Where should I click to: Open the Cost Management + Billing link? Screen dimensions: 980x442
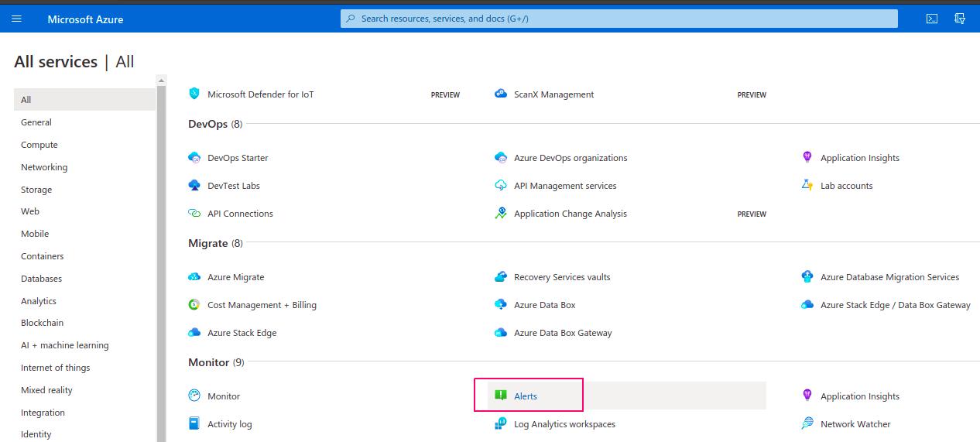pos(262,305)
